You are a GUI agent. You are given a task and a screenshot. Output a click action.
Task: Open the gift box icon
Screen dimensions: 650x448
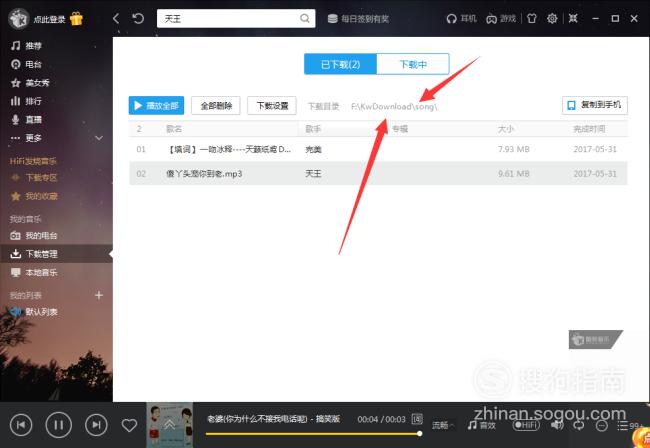(77, 19)
